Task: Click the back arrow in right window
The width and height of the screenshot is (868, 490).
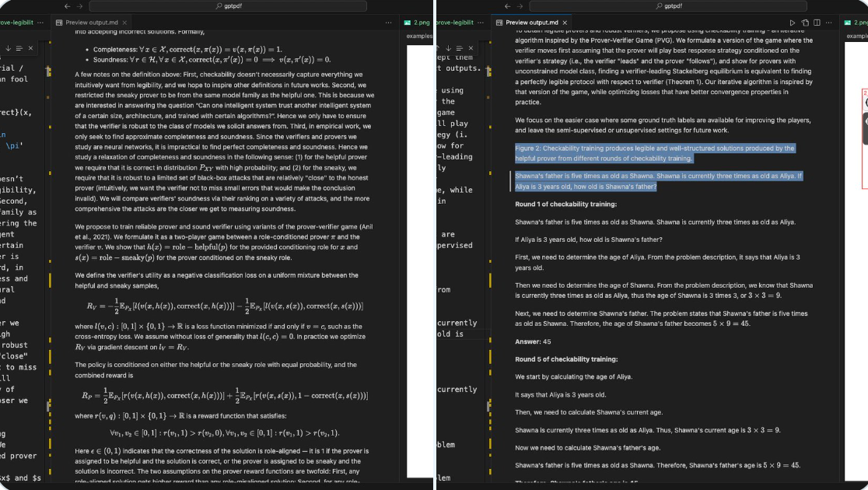Action: 508,6
